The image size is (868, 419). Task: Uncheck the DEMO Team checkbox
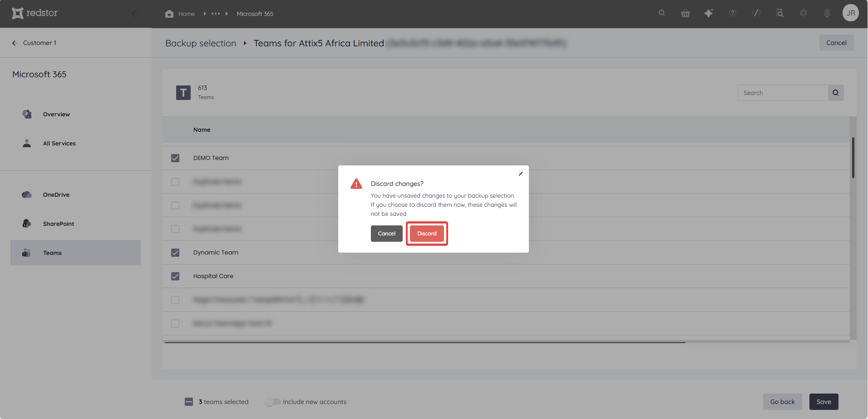coord(175,158)
